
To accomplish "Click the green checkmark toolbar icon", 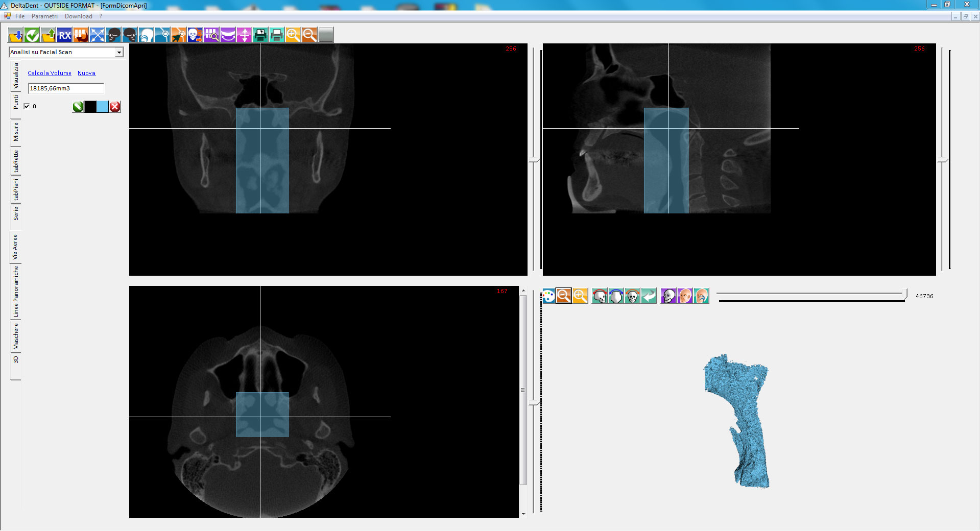I will tap(32, 35).
